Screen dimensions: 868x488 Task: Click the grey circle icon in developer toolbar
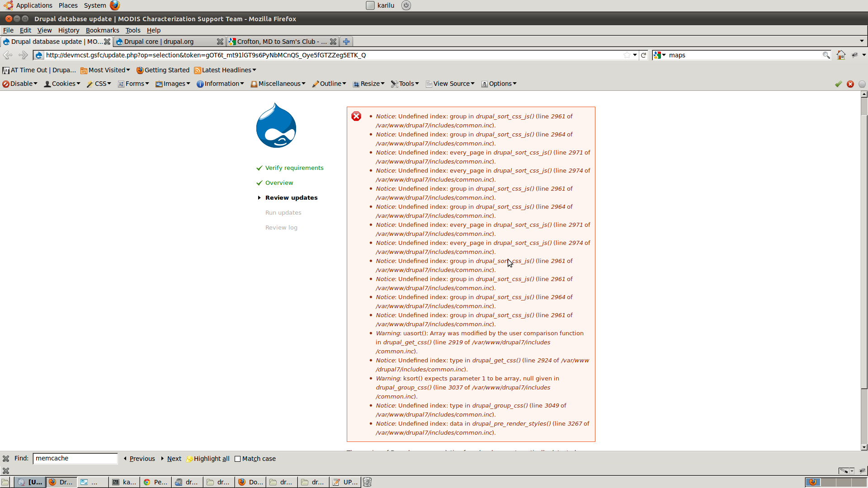862,84
